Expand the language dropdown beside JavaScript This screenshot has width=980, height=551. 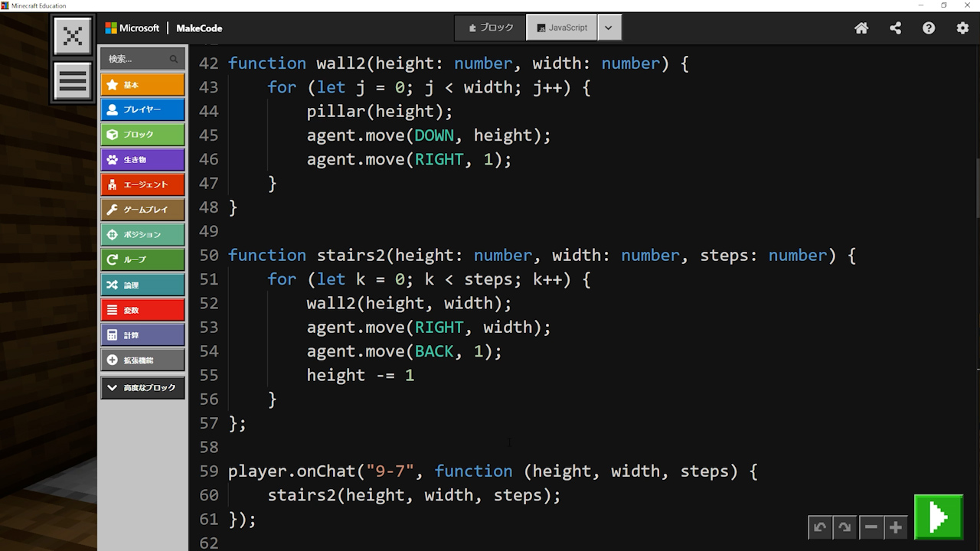[609, 28]
